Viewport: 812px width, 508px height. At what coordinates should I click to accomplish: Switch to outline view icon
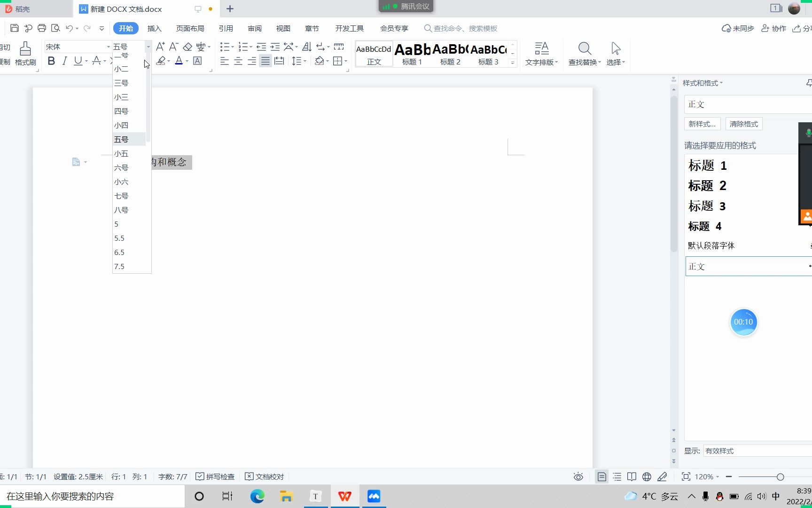pyautogui.click(x=617, y=476)
